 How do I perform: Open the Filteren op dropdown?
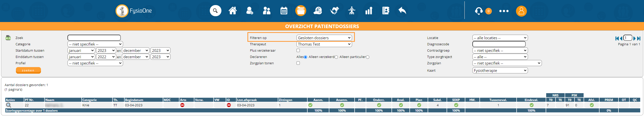(324, 38)
